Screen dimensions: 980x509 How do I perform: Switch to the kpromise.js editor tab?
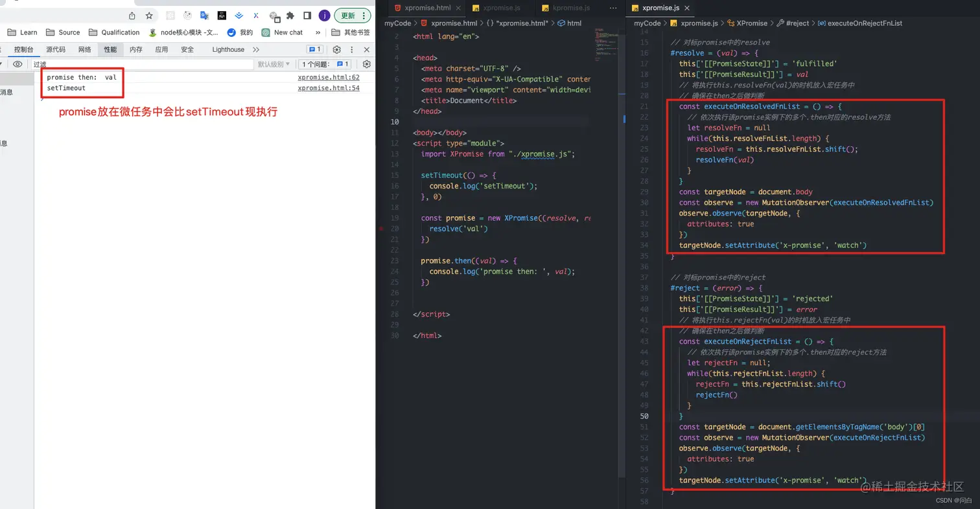point(571,8)
